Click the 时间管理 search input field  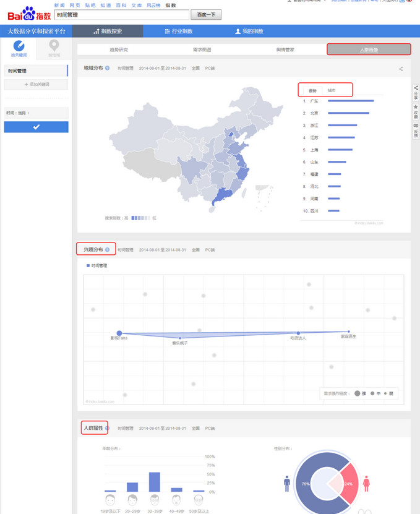pyautogui.click(x=121, y=14)
